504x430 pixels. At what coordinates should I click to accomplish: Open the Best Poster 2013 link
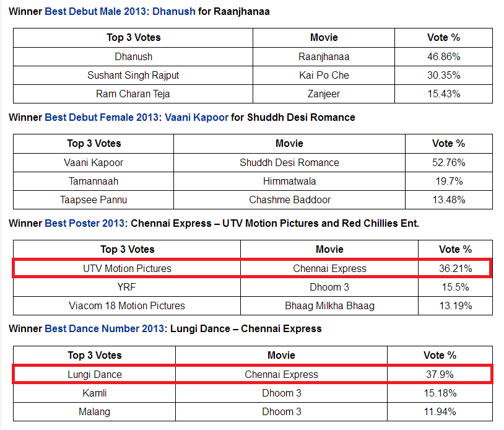point(84,223)
